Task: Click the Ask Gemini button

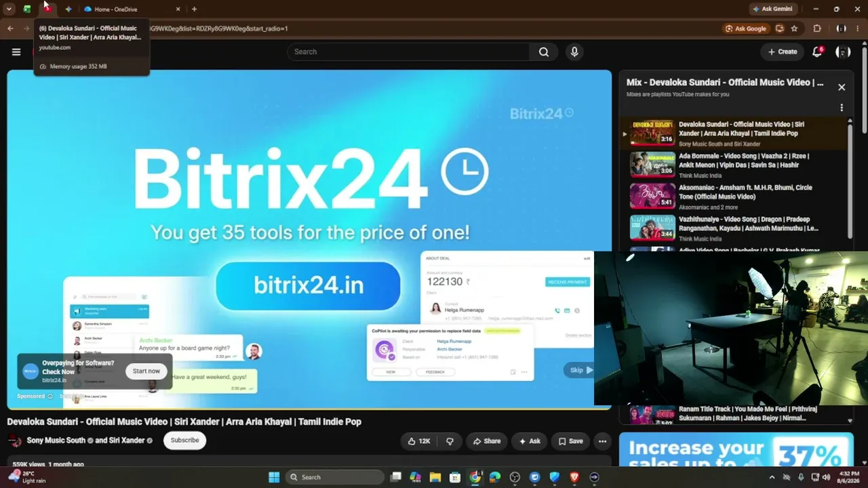Action: point(772,9)
